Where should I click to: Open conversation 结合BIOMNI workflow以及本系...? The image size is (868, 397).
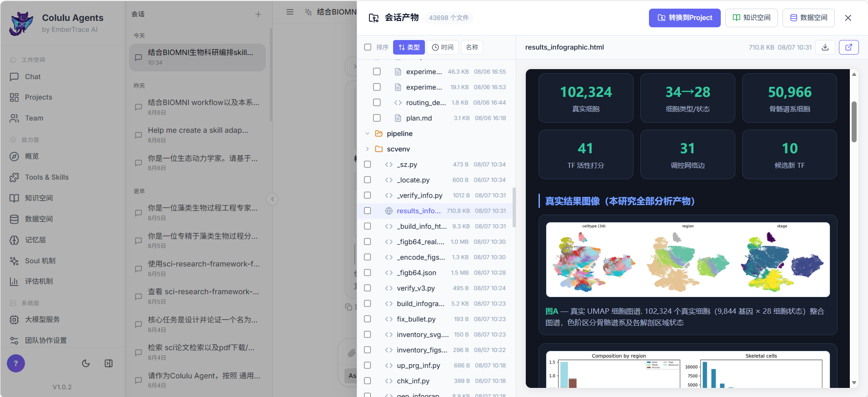198,107
